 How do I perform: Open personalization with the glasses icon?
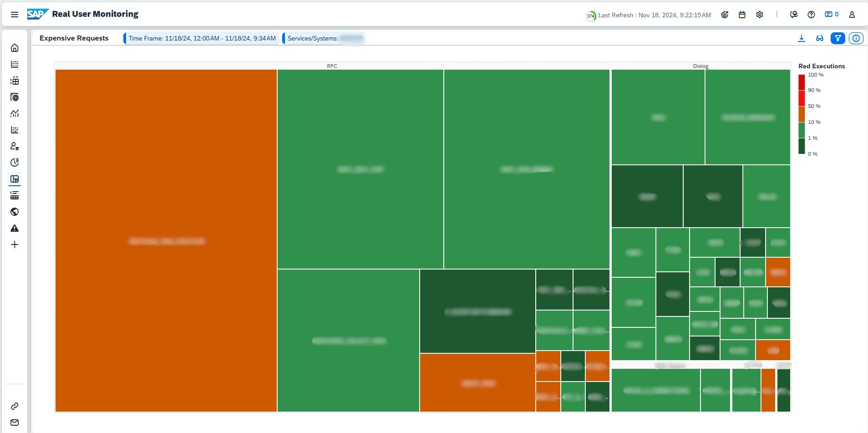click(x=820, y=39)
